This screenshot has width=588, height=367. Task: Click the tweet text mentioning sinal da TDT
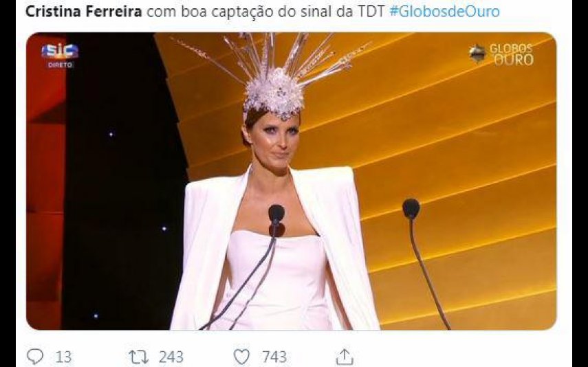265,12
